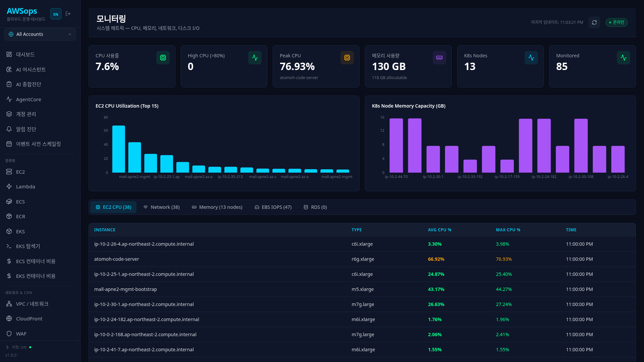The height and width of the screenshot is (362, 644).
Task: Click the AWSops logo
Action: point(22,11)
